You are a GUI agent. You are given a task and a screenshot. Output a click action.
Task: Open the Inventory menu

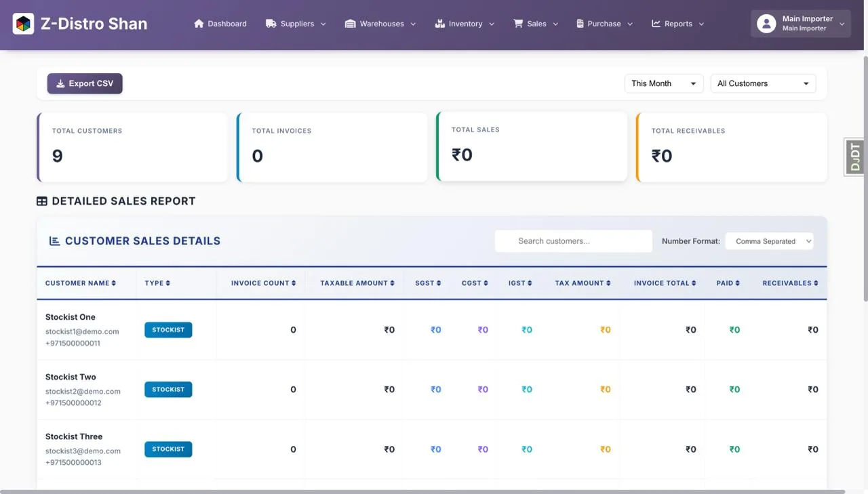click(x=465, y=24)
